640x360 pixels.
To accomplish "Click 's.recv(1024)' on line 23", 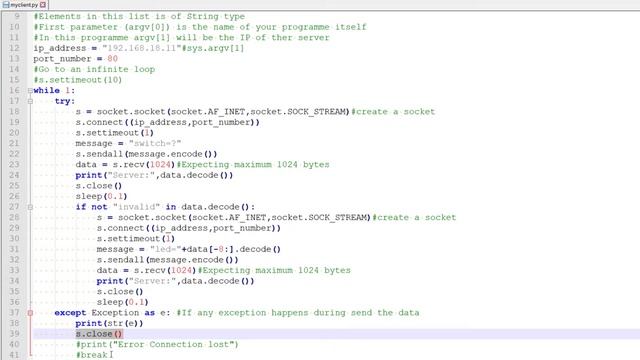I will 144,165.
